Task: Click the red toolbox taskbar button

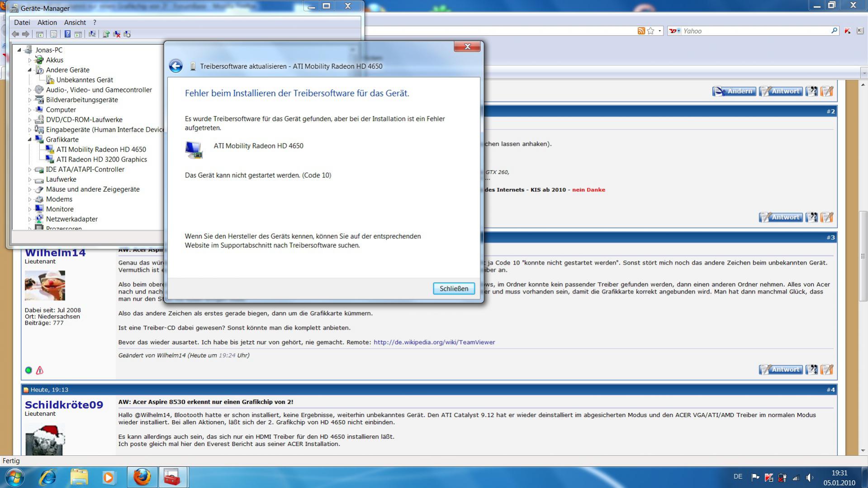Action: (172, 477)
